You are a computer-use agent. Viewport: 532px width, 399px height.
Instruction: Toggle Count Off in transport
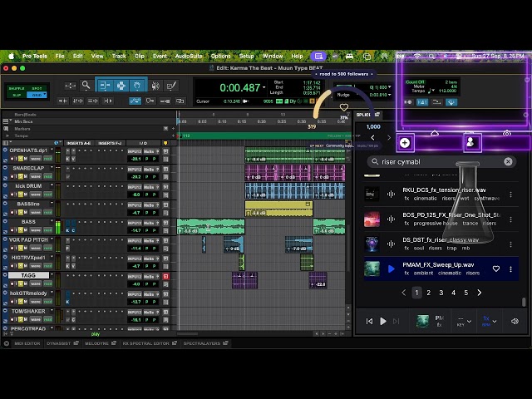coord(415,82)
